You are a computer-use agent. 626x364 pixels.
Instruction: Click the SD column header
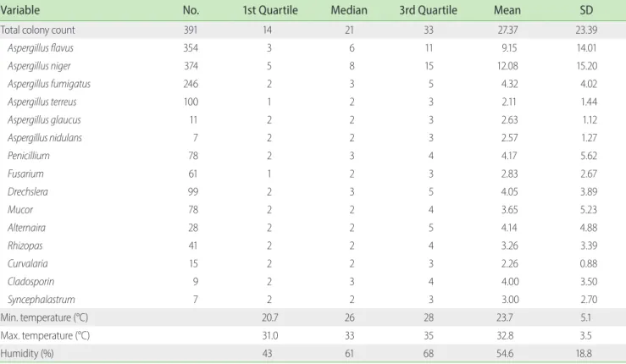pyautogui.click(x=586, y=10)
